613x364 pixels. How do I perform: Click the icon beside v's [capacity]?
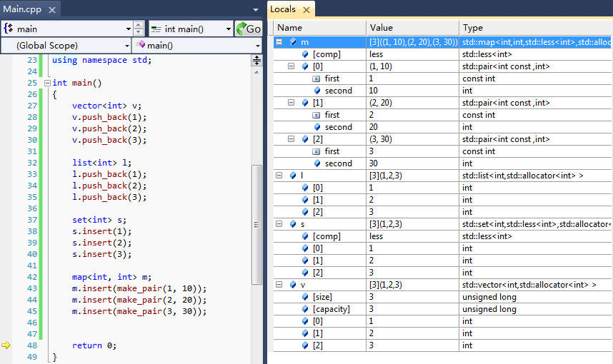point(305,308)
